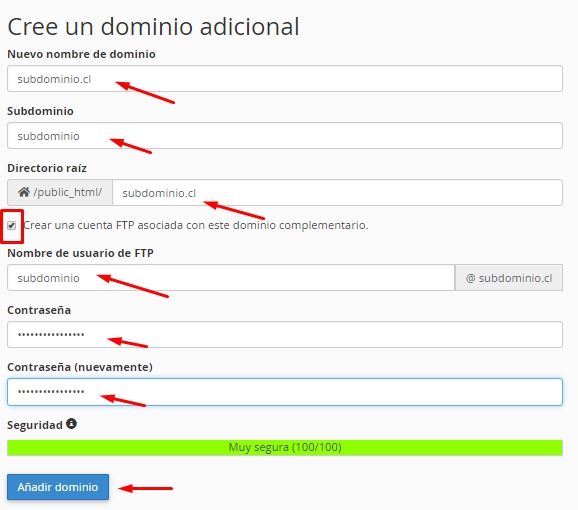Focus the first Contraseña password field
The width and height of the screenshot is (578, 510).
(285, 335)
